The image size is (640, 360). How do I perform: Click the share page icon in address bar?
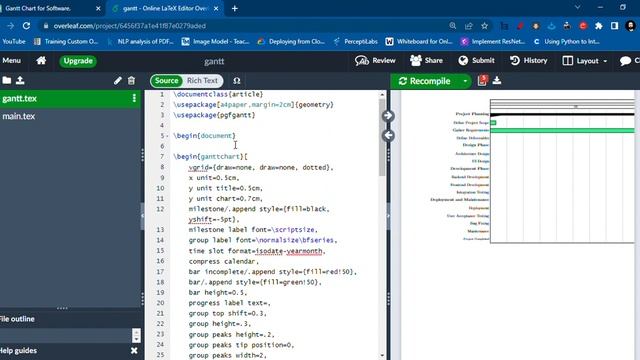pos(469,26)
